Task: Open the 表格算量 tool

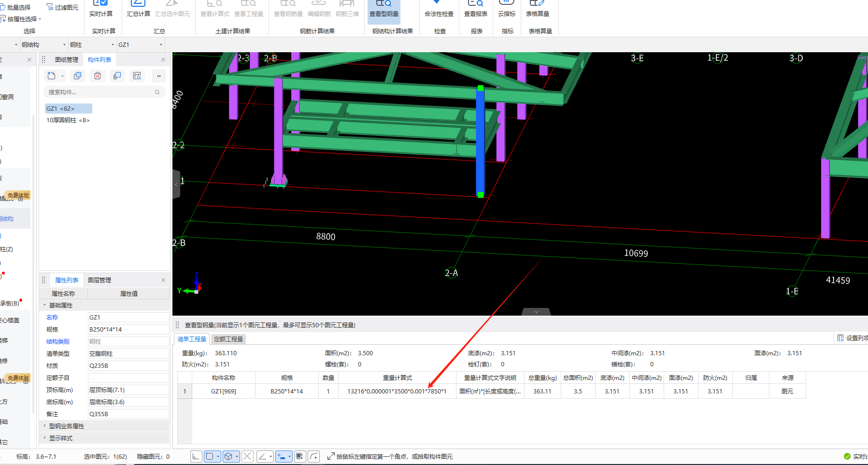Action: pos(537,9)
